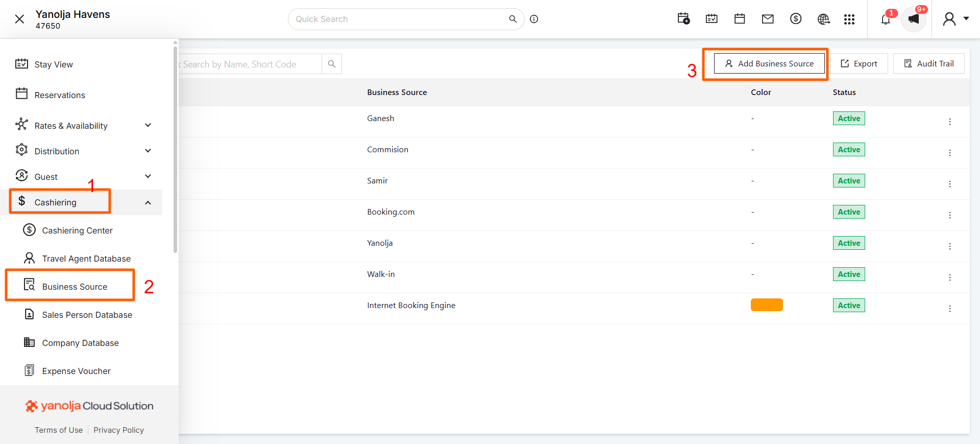Open Stay View from sidebar
This screenshot has height=444, width=980.
(54, 64)
